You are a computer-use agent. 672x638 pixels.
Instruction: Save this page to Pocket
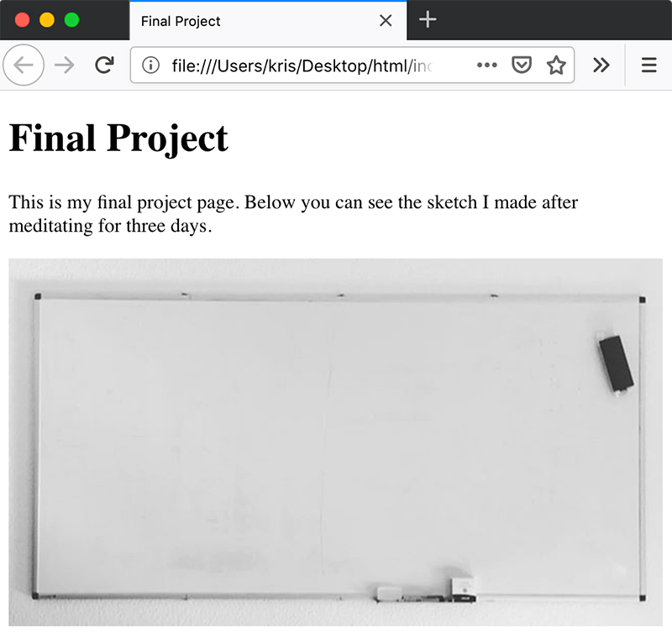(x=521, y=65)
